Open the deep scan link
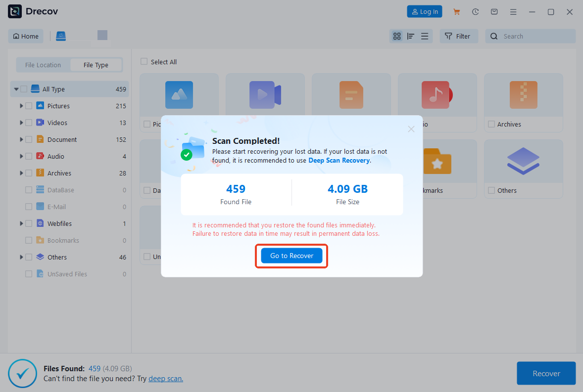 165,378
